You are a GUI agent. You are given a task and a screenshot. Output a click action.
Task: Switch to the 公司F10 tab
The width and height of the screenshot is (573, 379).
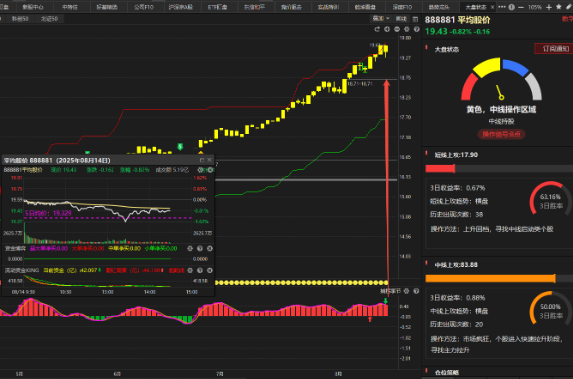coord(144,7)
